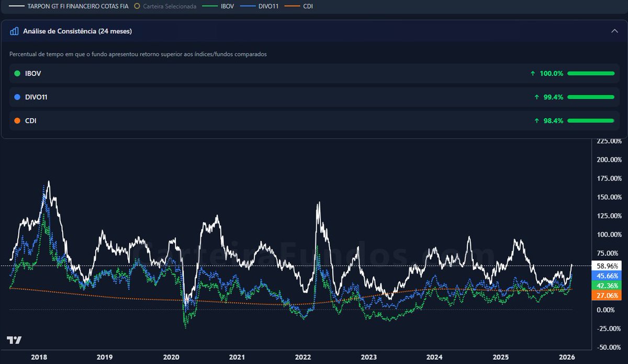628x364 pixels.
Task: Click the orange 27.06% price label
Action: (x=605, y=295)
